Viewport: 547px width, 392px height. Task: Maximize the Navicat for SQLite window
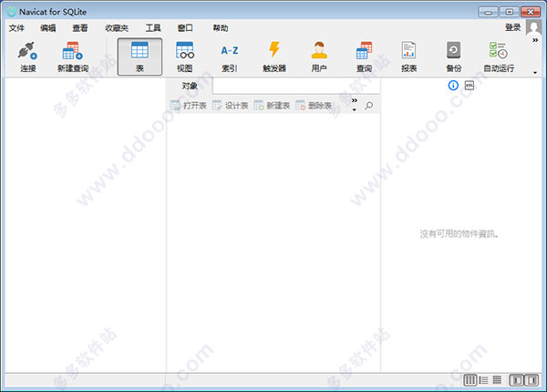click(x=510, y=12)
